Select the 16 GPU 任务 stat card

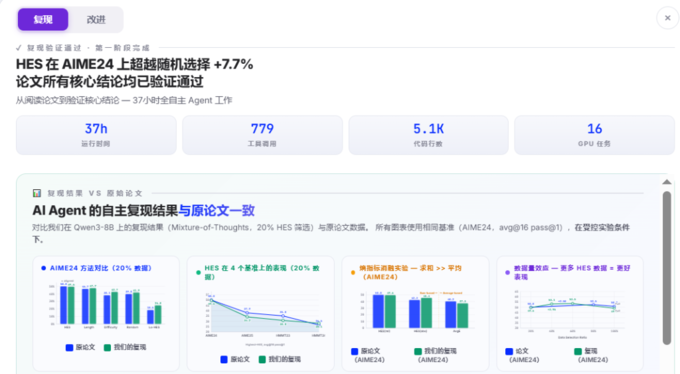[595, 135]
